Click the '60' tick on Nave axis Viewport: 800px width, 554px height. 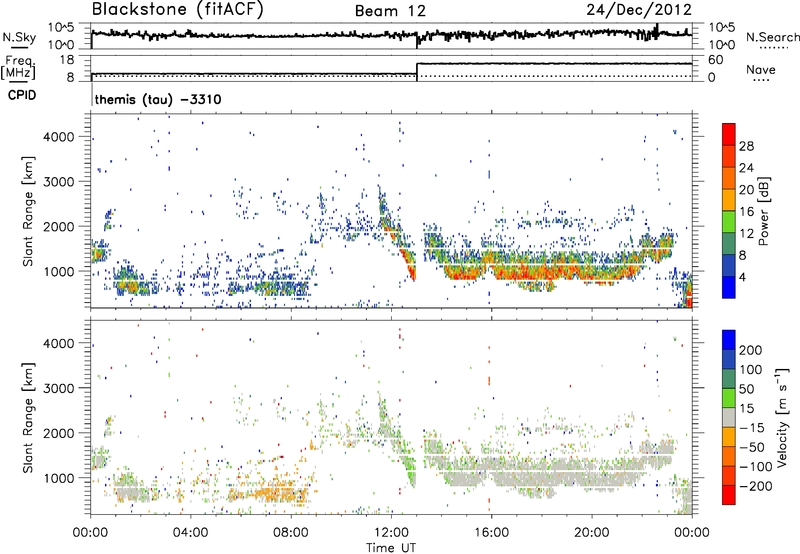[715, 60]
